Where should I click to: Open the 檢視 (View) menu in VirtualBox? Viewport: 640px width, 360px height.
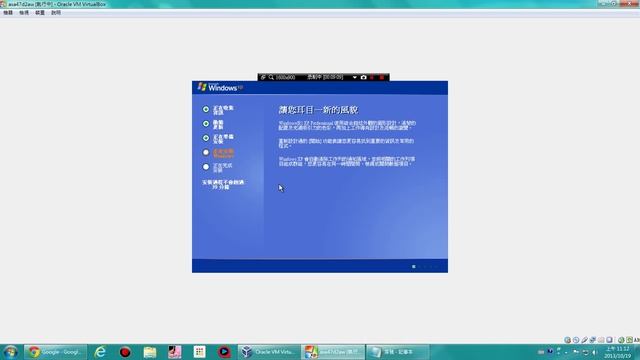click(x=24, y=13)
